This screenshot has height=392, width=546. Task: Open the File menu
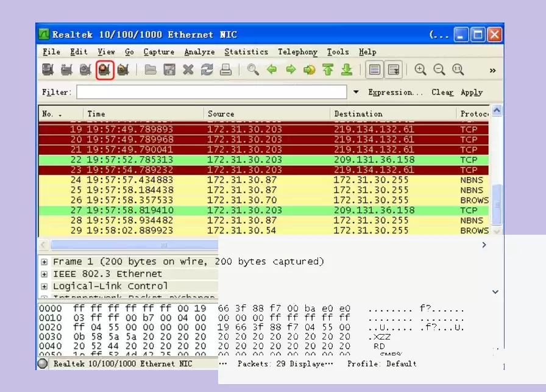[51, 52]
